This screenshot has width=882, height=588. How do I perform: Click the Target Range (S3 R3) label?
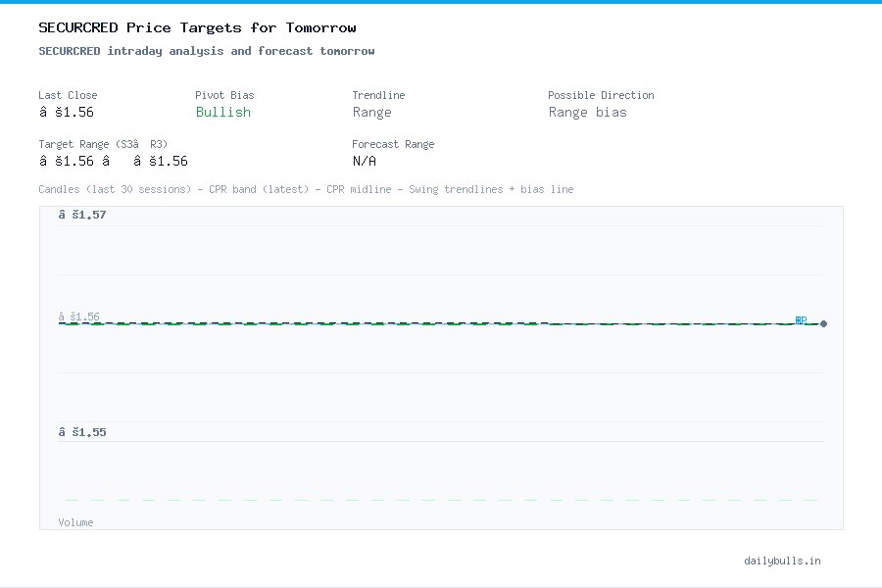pyautogui.click(x=103, y=144)
